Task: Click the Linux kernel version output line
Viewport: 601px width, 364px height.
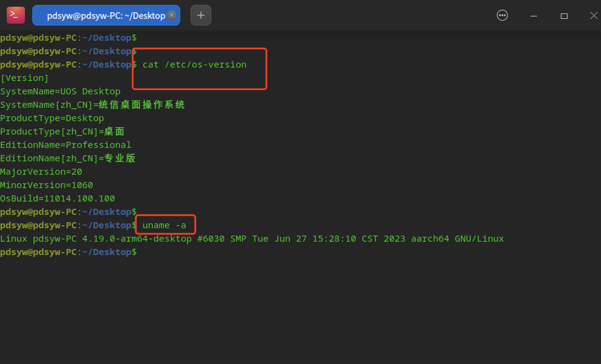Action: [251, 239]
